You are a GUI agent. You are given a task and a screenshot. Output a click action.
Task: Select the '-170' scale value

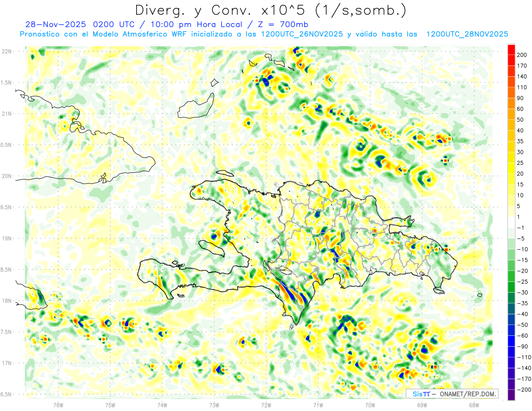point(524,379)
